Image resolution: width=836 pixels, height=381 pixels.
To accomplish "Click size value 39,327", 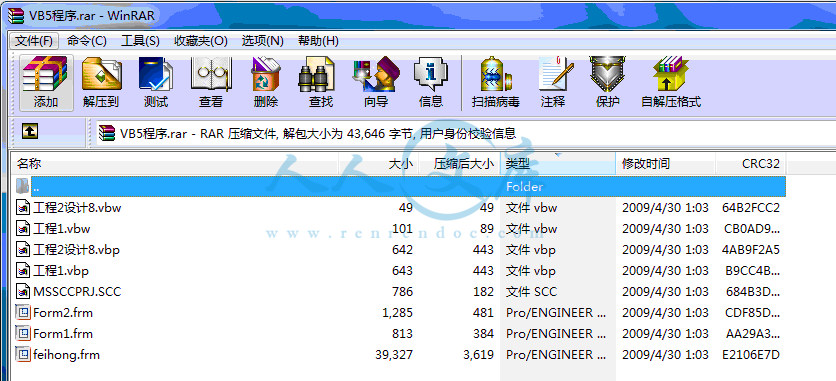I will [x=394, y=355].
